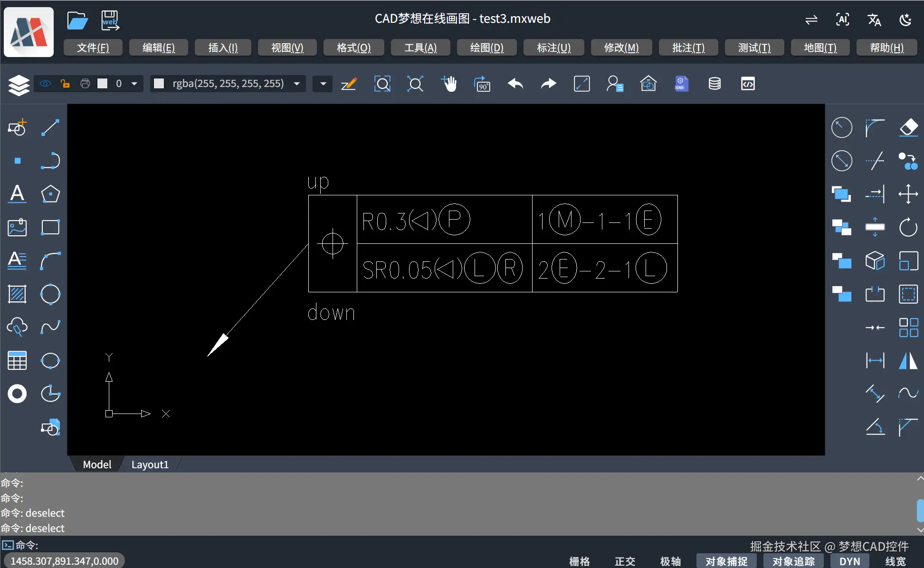Rotate the view by 90 degrees

(483, 84)
